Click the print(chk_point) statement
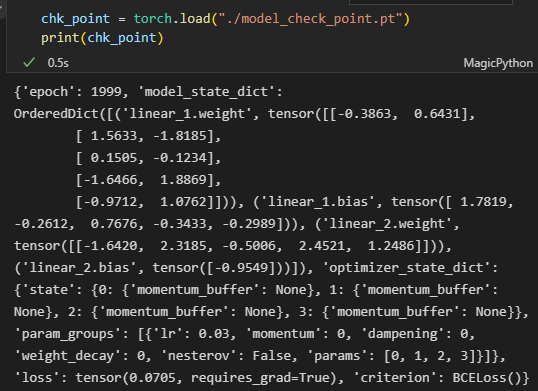 coord(102,38)
